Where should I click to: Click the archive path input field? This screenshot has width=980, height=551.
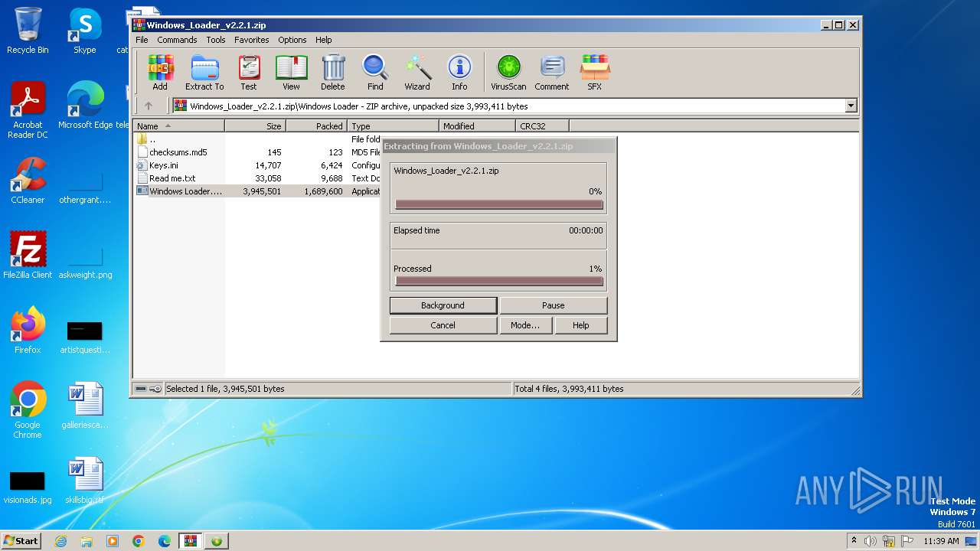[509, 106]
